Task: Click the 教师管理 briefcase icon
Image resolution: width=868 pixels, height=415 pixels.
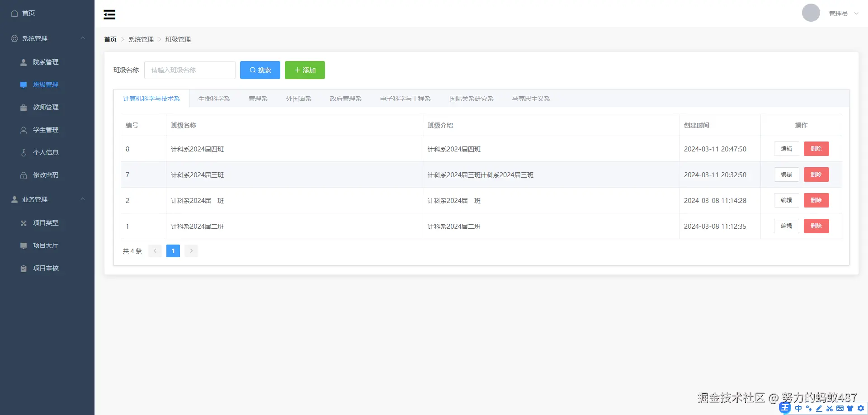Action: tap(24, 108)
